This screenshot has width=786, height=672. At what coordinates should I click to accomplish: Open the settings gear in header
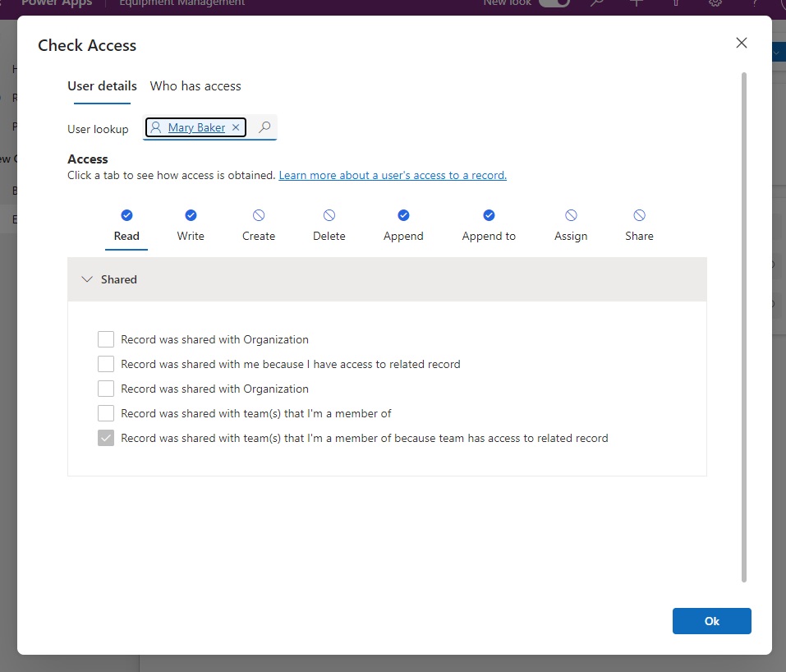pos(715,2)
